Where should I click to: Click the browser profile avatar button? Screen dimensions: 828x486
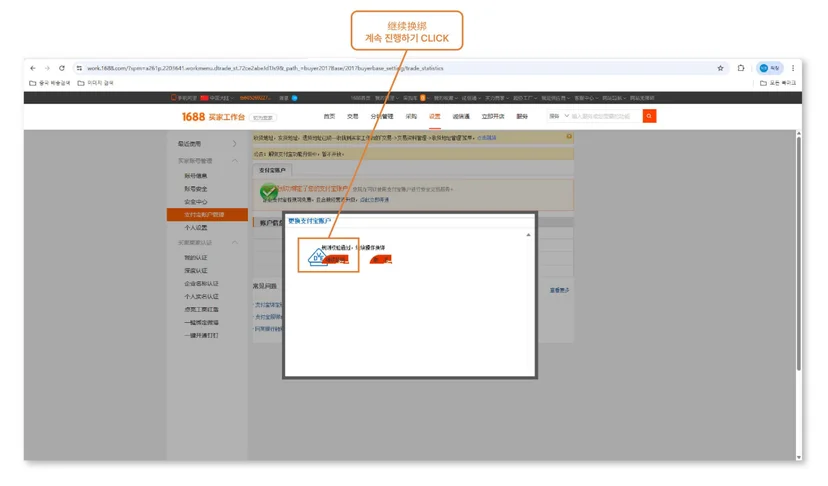(769, 68)
